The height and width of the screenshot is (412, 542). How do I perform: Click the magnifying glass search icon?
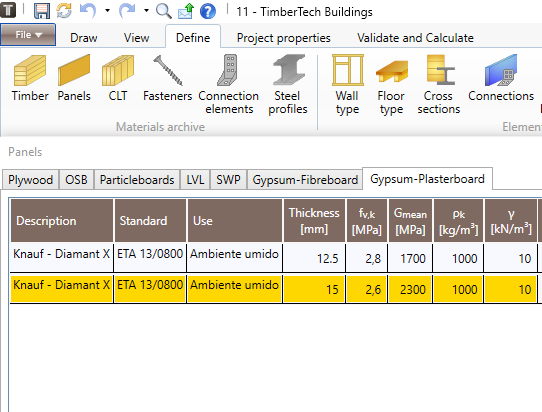(163, 11)
